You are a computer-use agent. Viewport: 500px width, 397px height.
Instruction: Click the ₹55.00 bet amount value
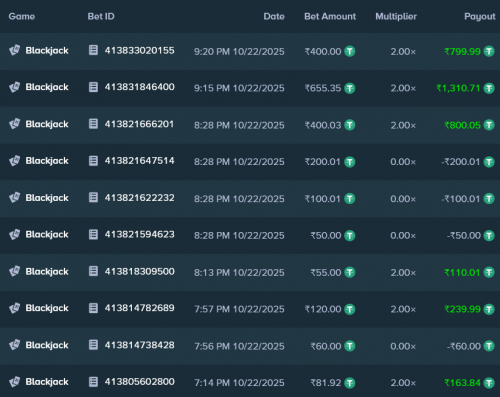(x=326, y=273)
